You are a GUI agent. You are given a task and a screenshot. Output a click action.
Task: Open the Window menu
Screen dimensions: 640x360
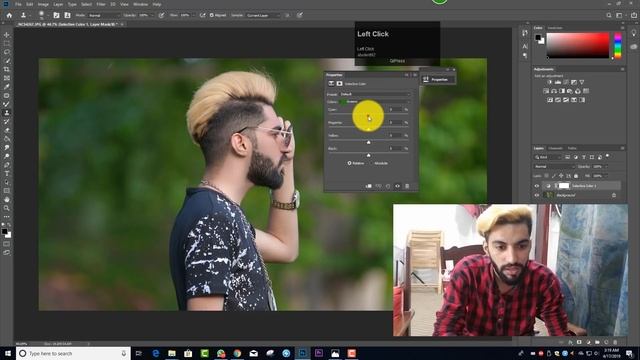[140, 4]
